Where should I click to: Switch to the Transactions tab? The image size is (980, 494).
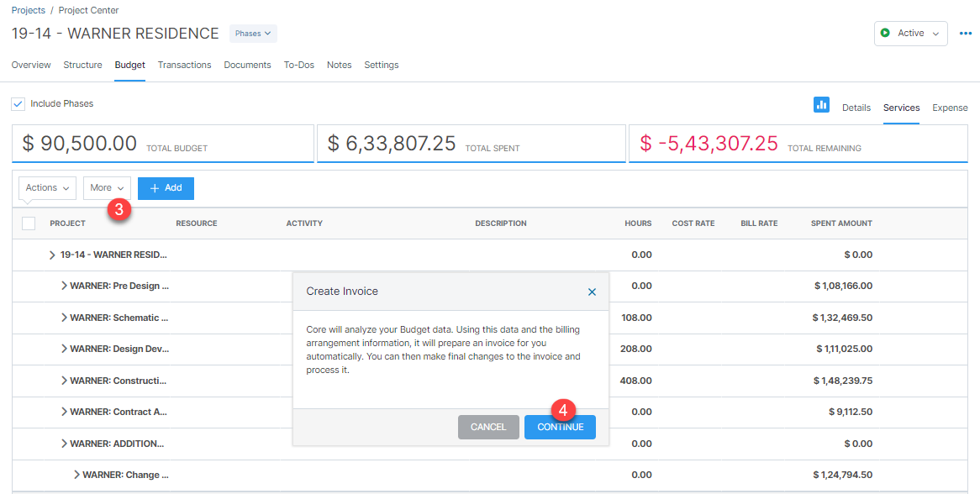[184, 65]
